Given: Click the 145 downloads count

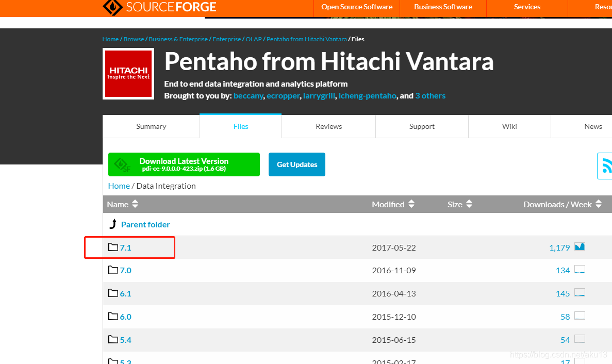Looking at the screenshot, I should 563,293.
